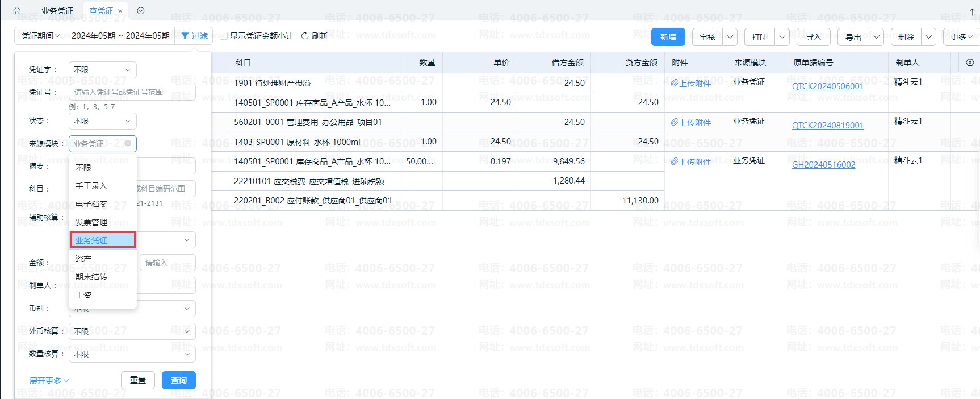This screenshot has width=980, height=399.
Task: Open the 更多 dropdown menu
Action: [x=961, y=37]
